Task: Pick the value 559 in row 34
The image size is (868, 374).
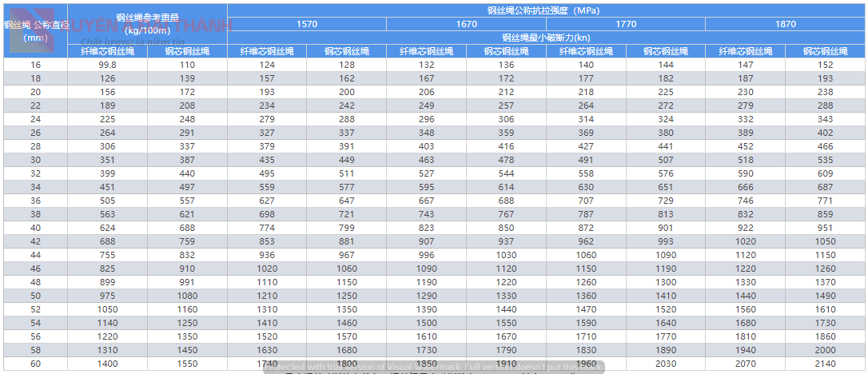Action: pyautogui.click(x=267, y=187)
